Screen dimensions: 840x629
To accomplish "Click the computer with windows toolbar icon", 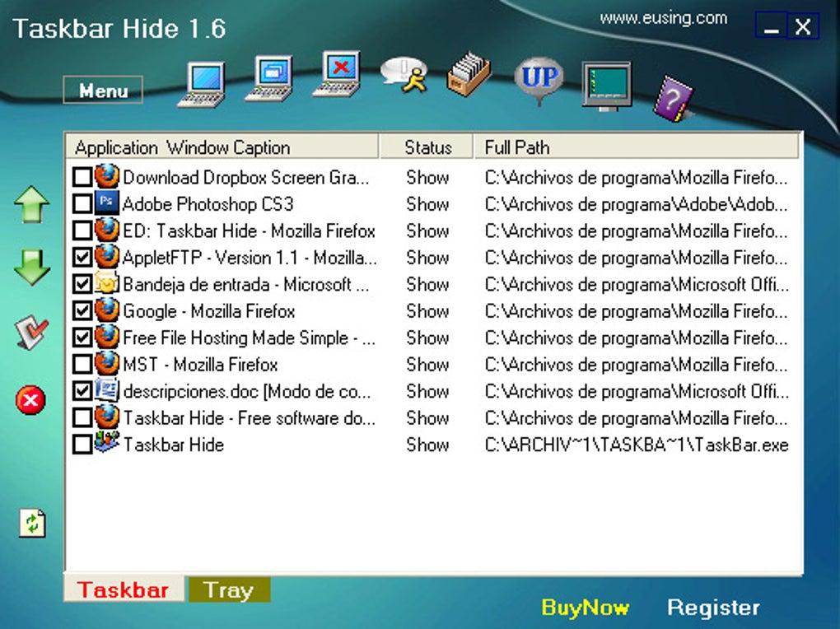I will pos(269,78).
